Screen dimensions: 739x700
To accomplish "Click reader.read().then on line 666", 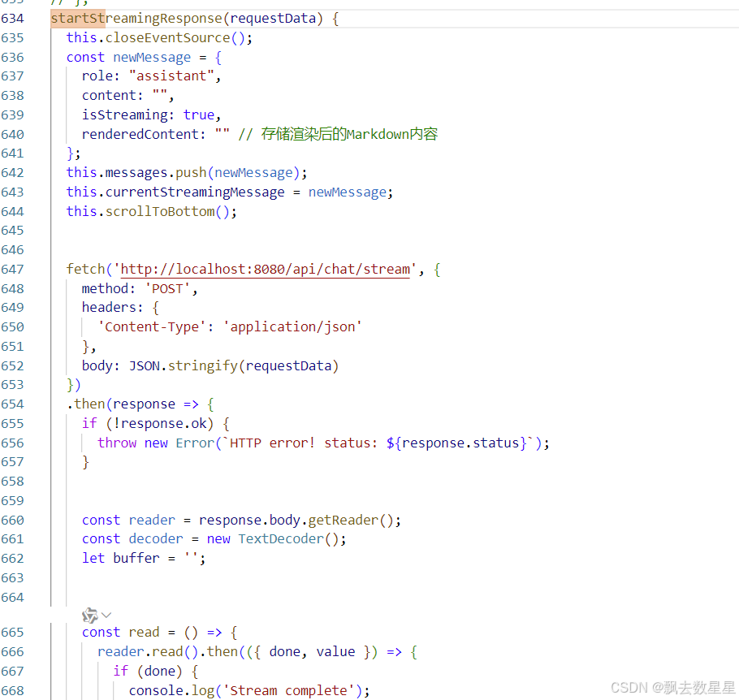I will [x=167, y=651].
